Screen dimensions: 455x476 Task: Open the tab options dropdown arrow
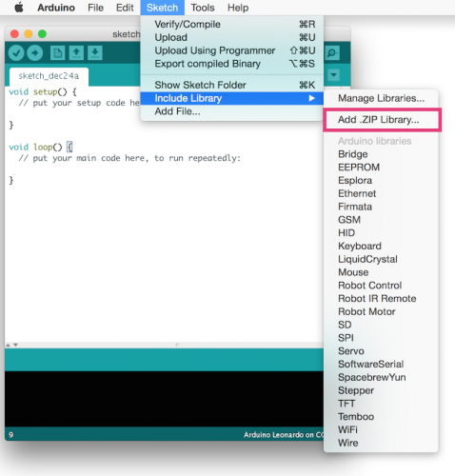(333, 75)
